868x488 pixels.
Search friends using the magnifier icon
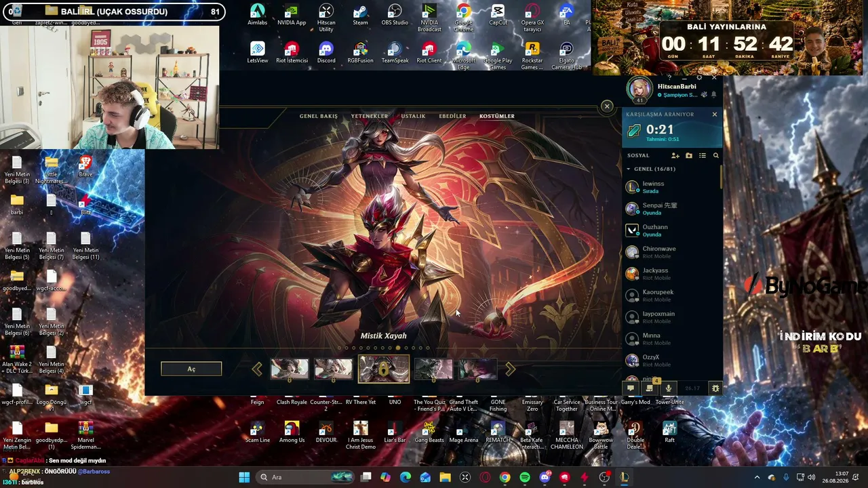715,155
